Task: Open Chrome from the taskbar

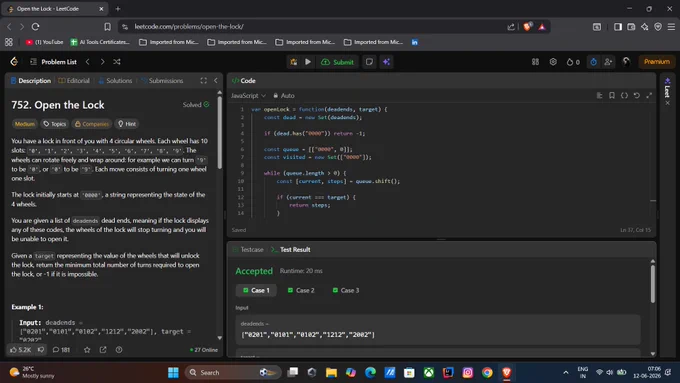Action: click(487, 373)
